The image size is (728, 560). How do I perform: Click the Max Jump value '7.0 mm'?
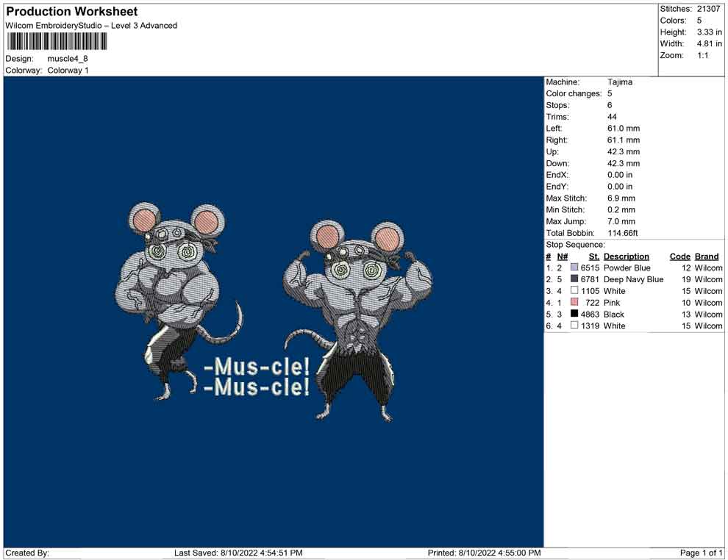(621, 221)
